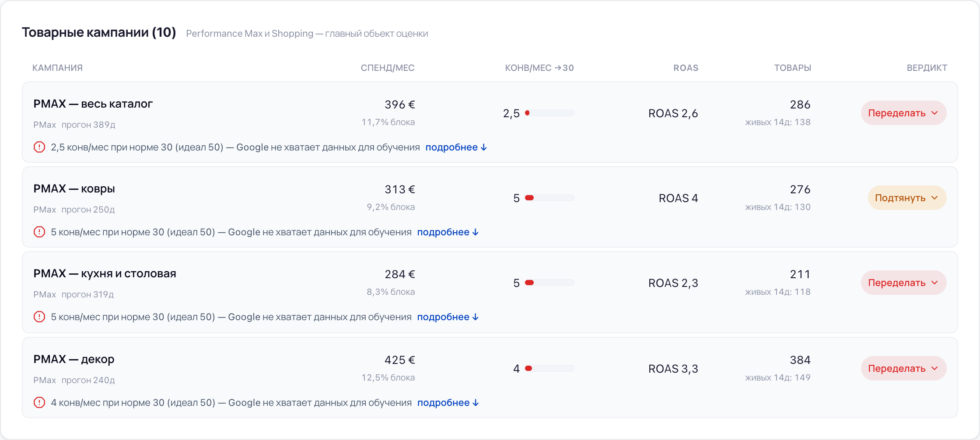Click the живых 14д: 118 text

tap(778, 292)
